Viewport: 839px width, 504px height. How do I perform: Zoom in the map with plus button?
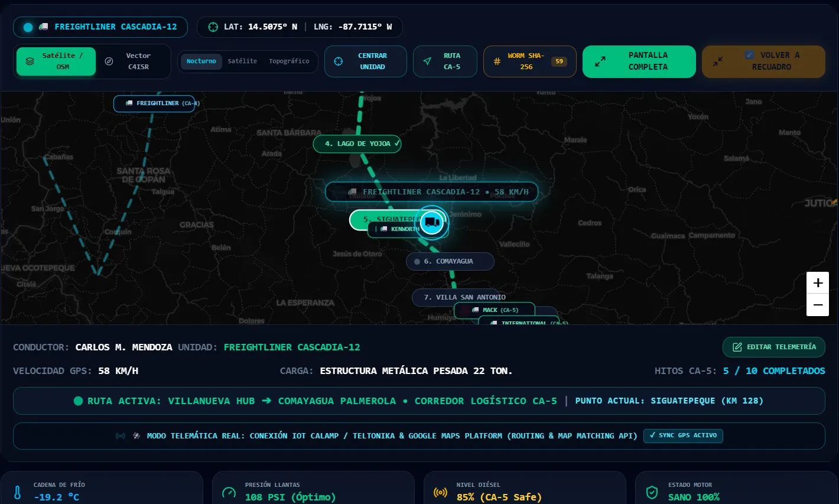(818, 283)
